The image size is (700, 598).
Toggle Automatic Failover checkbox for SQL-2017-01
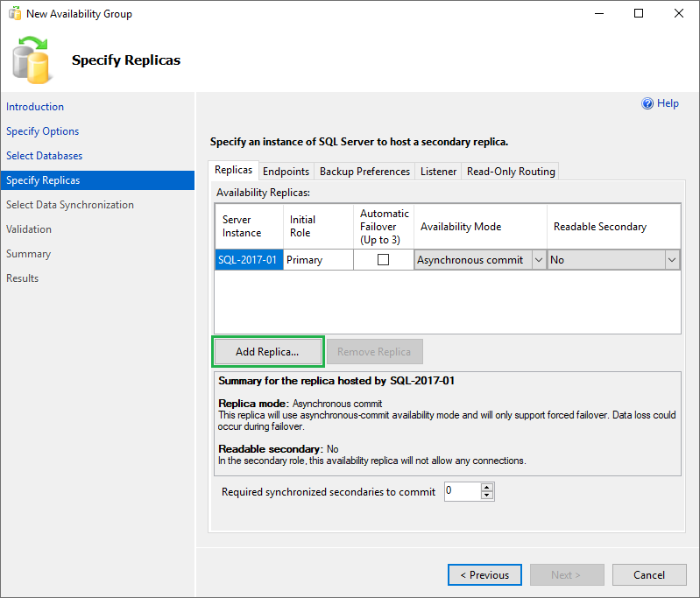tap(383, 260)
